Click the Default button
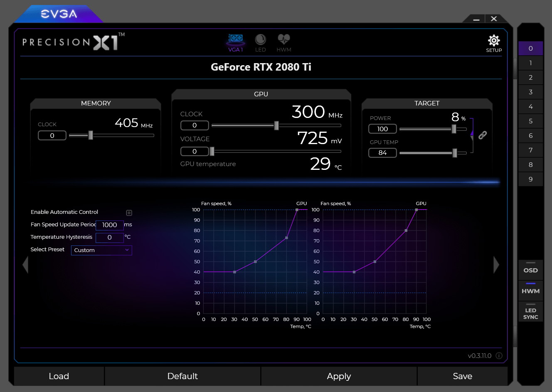 (x=182, y=376)
